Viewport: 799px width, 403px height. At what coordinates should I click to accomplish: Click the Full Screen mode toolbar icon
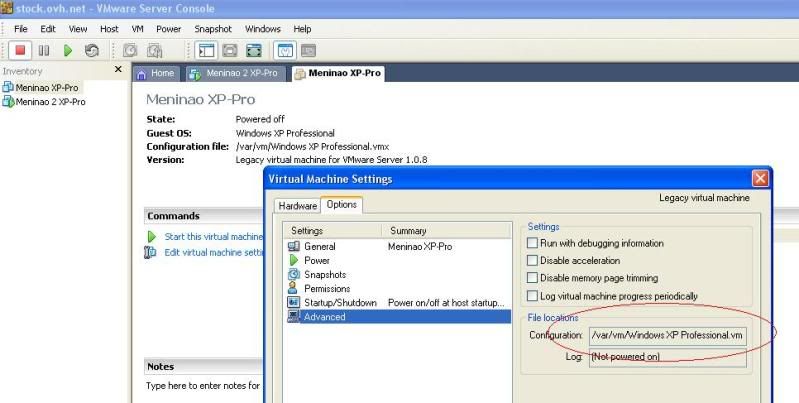(254, 50)
